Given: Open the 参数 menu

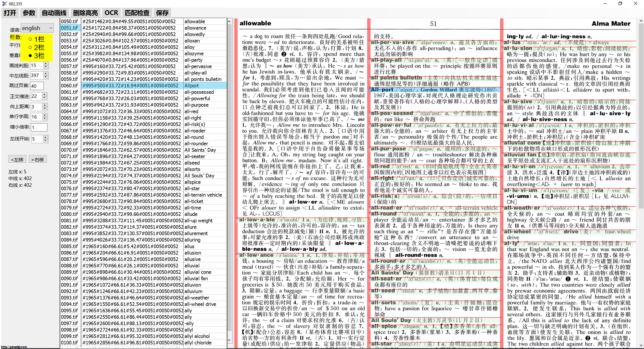Looking at the screenshot, I should pyautogui.click(x=29, y=13).
